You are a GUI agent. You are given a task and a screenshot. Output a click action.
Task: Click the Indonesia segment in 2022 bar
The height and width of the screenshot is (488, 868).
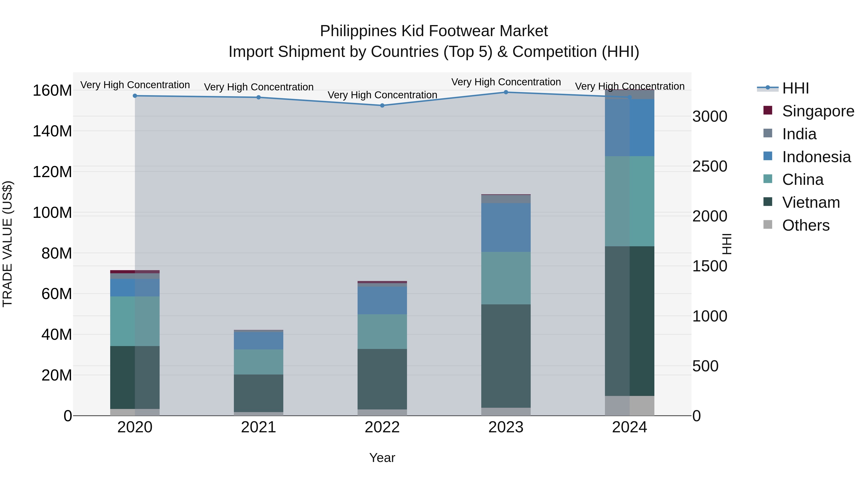click(382, 301)
